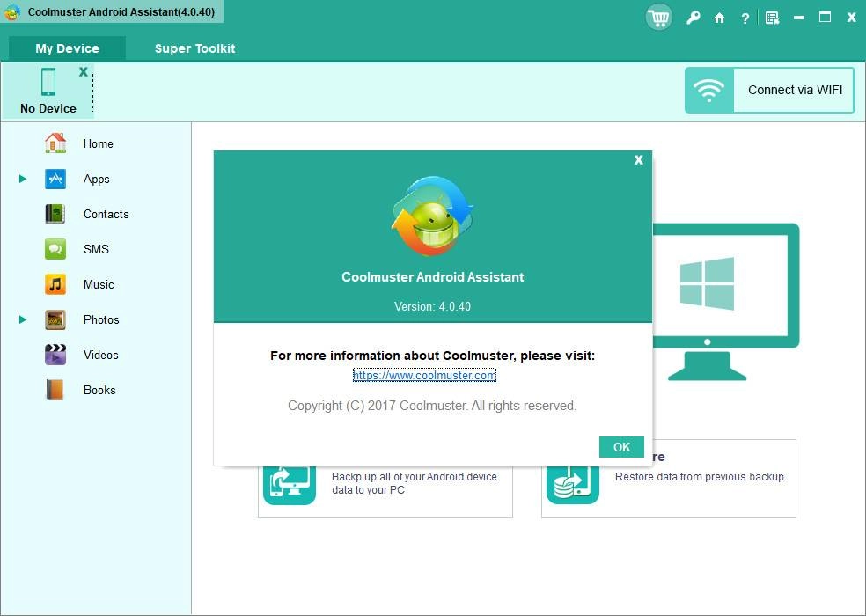866x616 pixels.
Task: Click the No Device phone icon
Action: point(48,83)
